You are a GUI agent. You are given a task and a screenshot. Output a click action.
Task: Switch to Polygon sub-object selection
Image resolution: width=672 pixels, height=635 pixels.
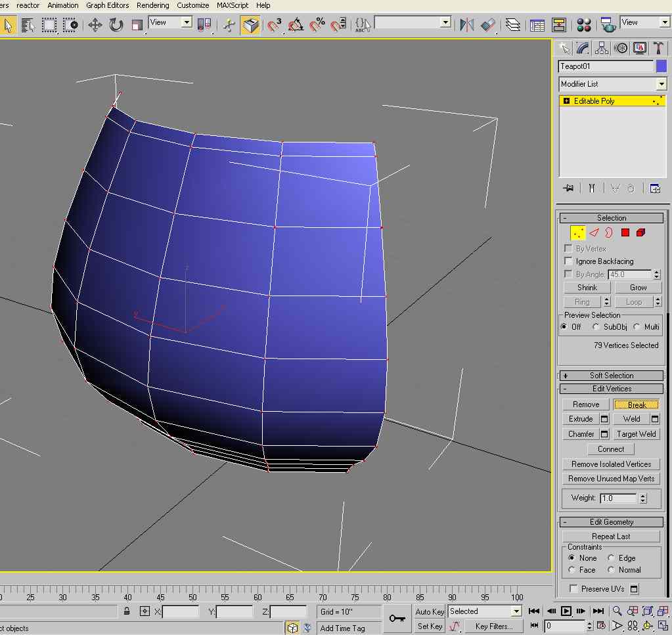pyautogui.click(x=625, y=232)
